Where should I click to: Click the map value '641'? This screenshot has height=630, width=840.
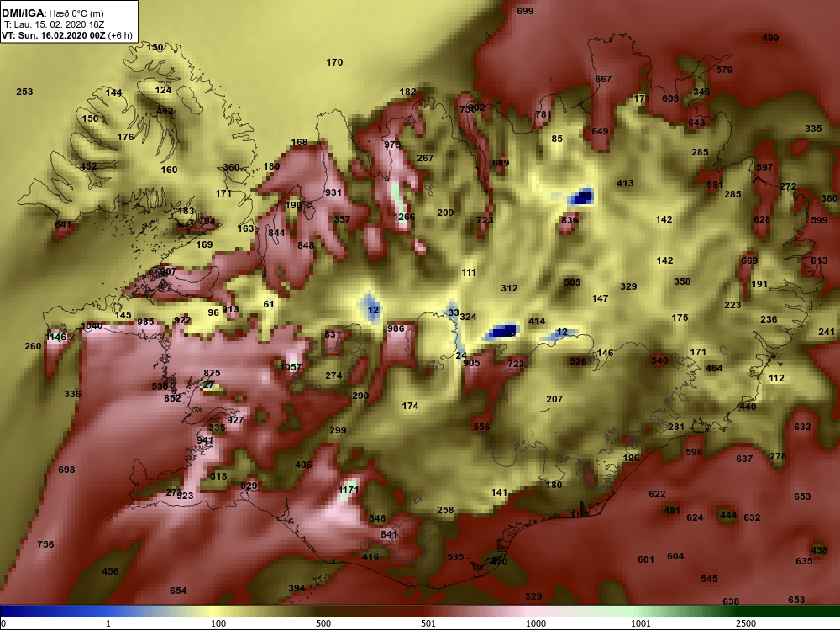click(63, 224)
